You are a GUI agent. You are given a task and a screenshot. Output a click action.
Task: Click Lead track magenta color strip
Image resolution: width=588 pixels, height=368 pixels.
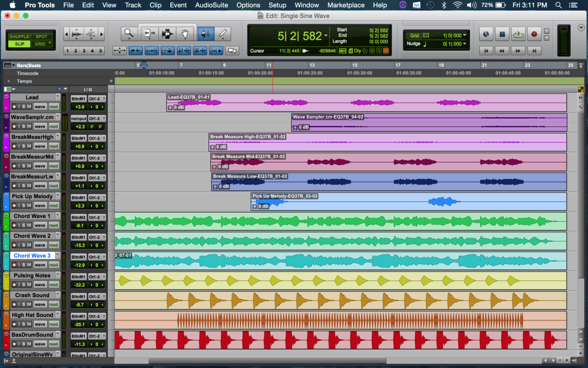tap(6, 103)
